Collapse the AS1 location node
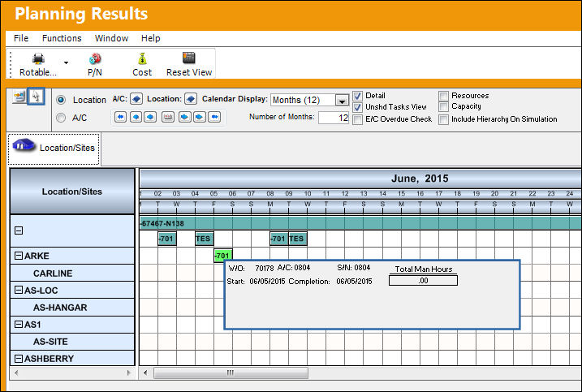 [19, 324]
